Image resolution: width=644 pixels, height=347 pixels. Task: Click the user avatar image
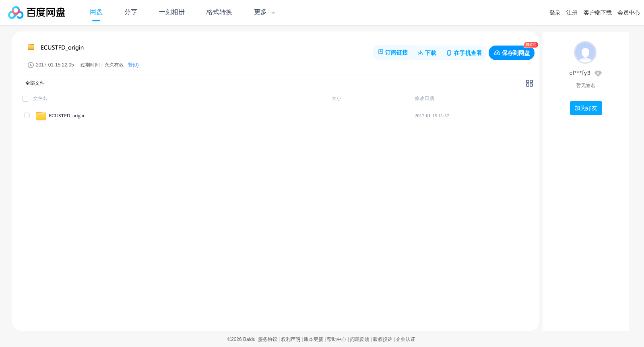[585, 52]
